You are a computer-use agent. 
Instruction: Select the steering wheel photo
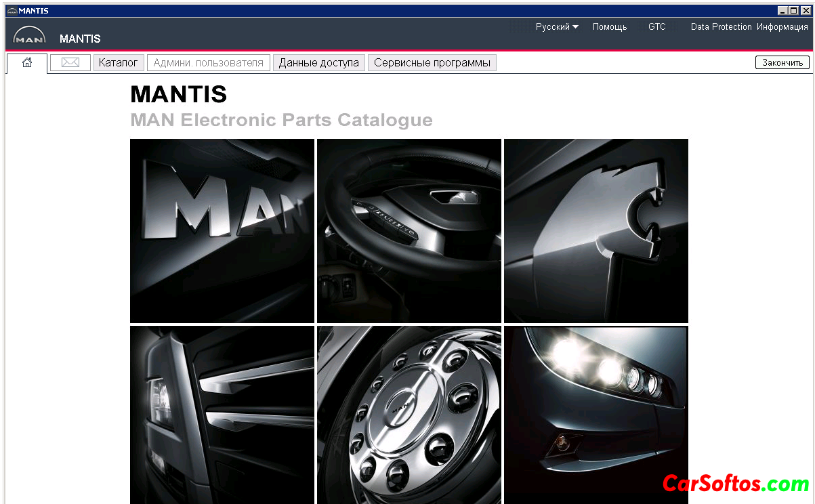(409, 231)
